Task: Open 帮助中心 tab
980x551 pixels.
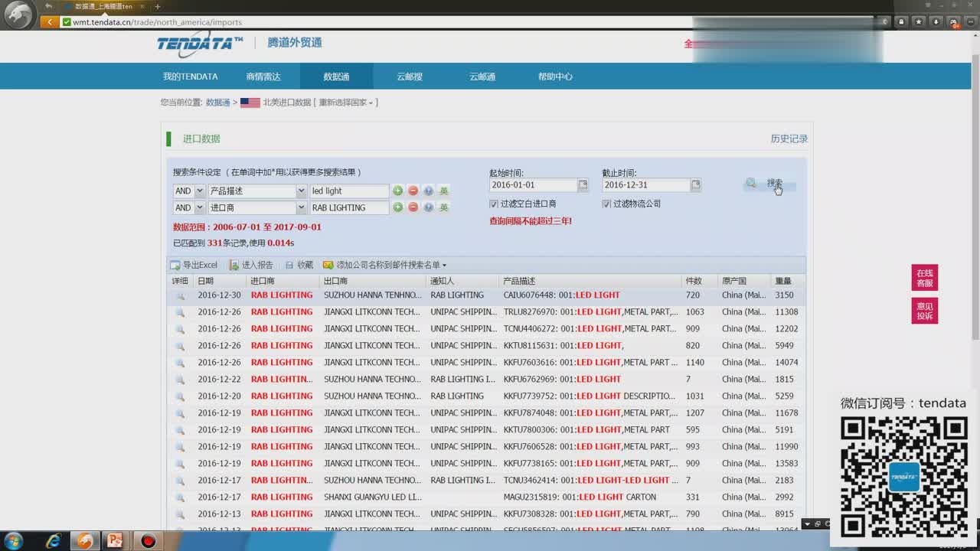Action: point(555,77)
